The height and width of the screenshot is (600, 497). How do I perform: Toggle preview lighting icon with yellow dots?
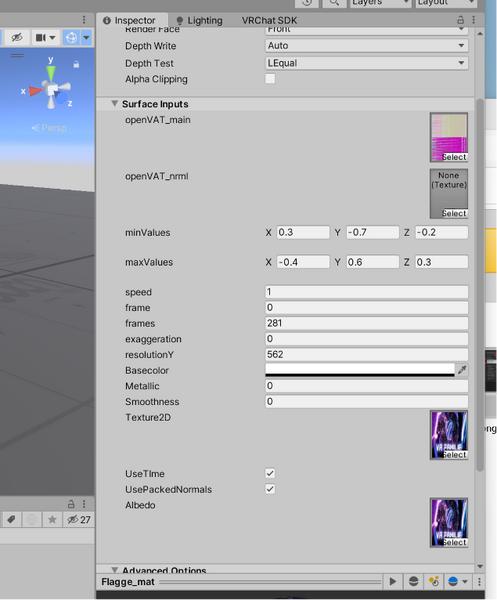tap(433, 582)
